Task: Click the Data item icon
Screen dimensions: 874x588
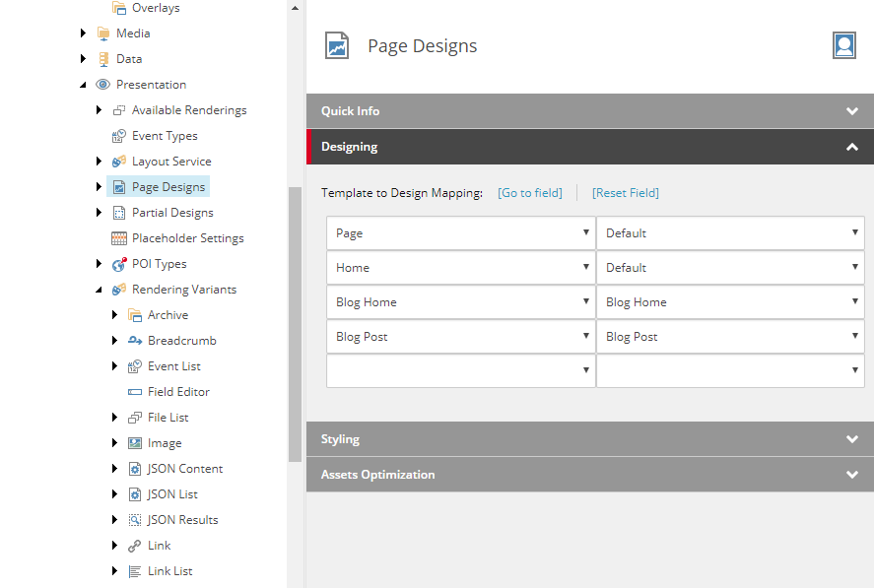Action: pos(103,59)
